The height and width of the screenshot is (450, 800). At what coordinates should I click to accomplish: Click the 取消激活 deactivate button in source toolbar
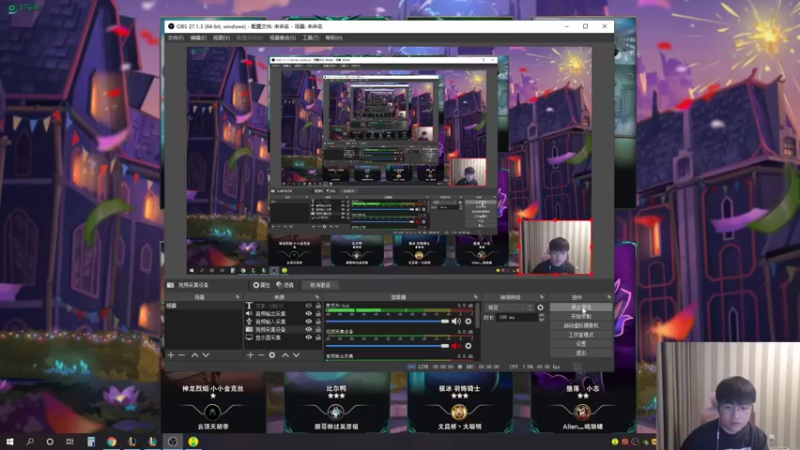(x=320, y=285)
